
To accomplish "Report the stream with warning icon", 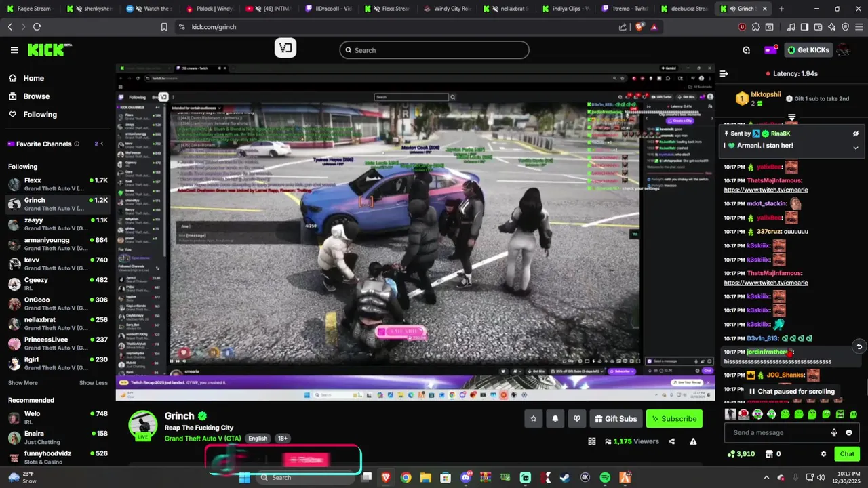I will 693,441.
